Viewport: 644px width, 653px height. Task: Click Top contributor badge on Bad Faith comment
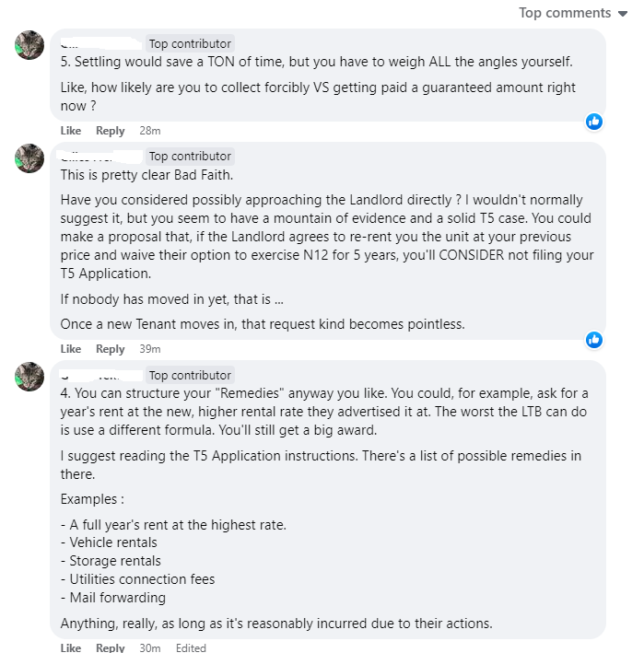(x=190, y=157)
